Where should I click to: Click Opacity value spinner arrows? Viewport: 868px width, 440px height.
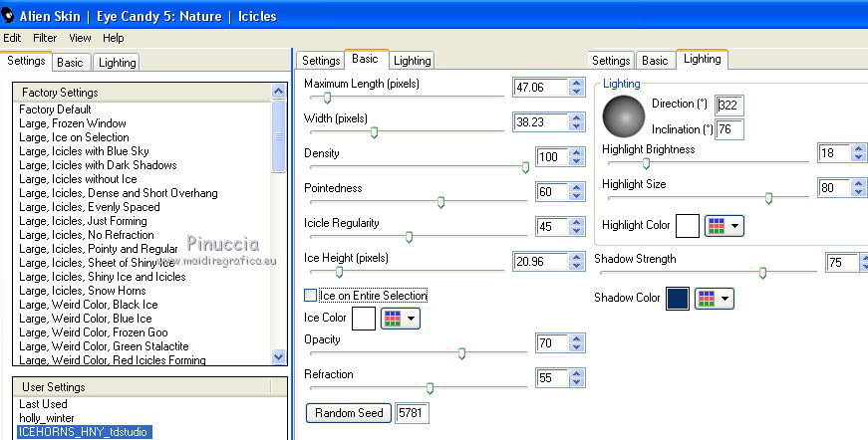click(577, 343)
